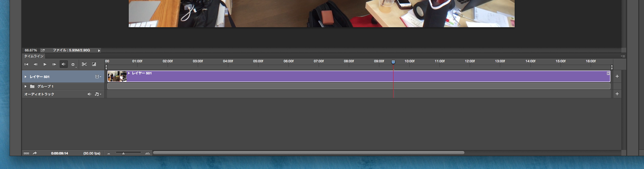
Task: Click the work area end handle
Action: [x=612, y=67]
